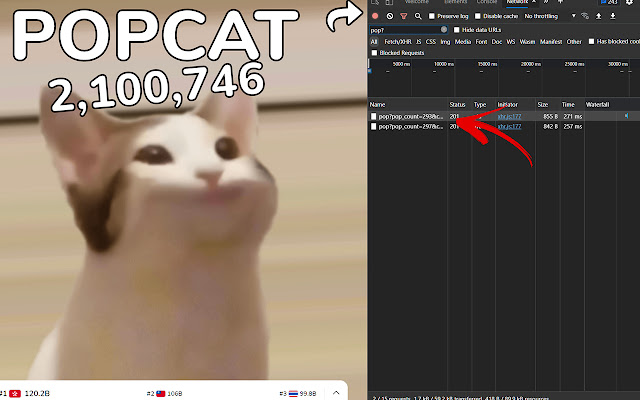640x400 pixels.
Task: Open xhr.js:177 link in 855 B row
Action: 509,116
